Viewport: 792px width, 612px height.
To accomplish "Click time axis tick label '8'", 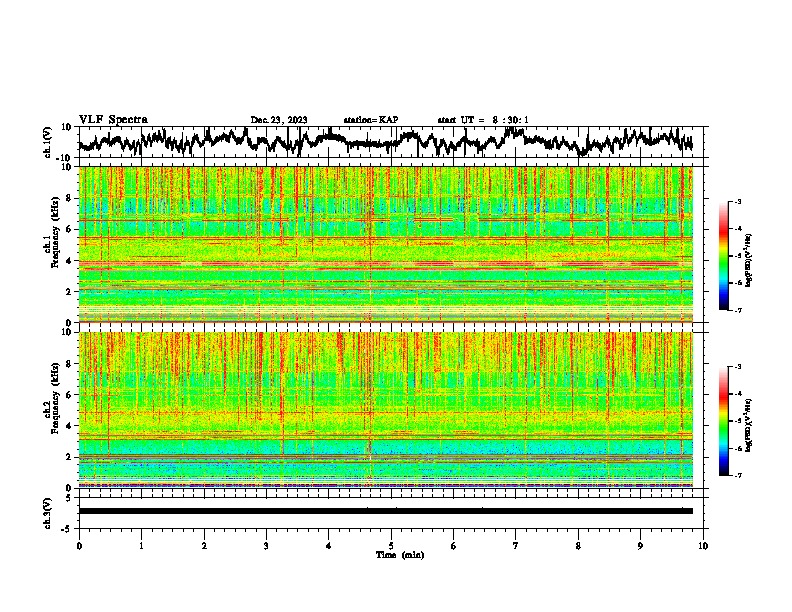I will coord(578,546).
